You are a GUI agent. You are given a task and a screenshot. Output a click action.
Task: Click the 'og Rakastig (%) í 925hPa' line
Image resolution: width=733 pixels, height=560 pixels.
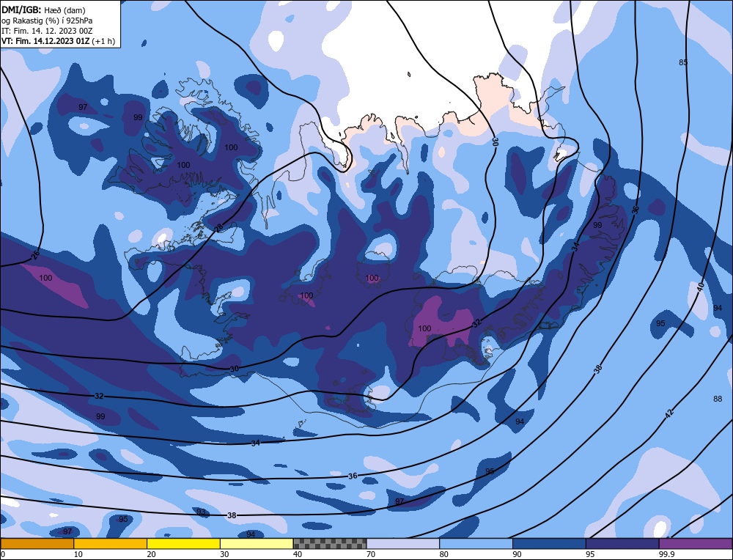47,21
